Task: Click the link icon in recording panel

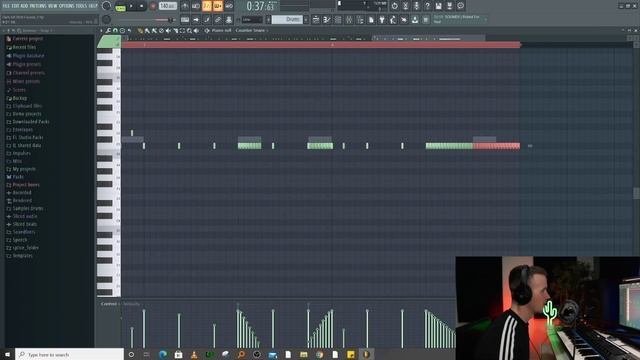Action: 218,20
